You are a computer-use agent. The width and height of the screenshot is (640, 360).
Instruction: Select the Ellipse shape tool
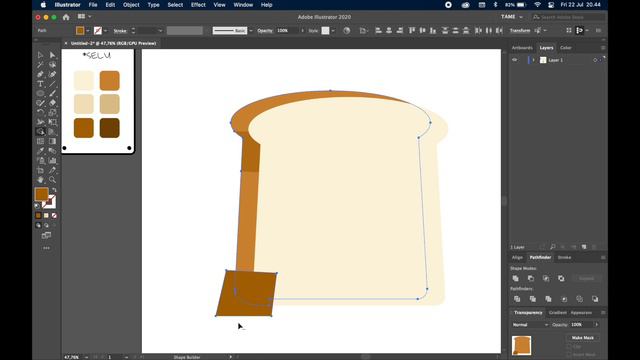(40, 93)
